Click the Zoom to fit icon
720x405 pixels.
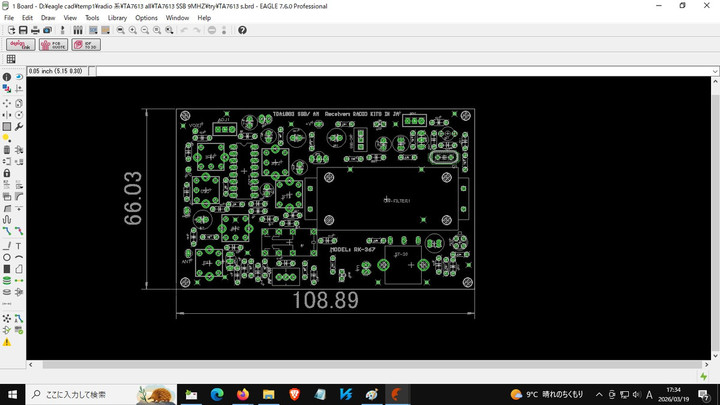121,30
